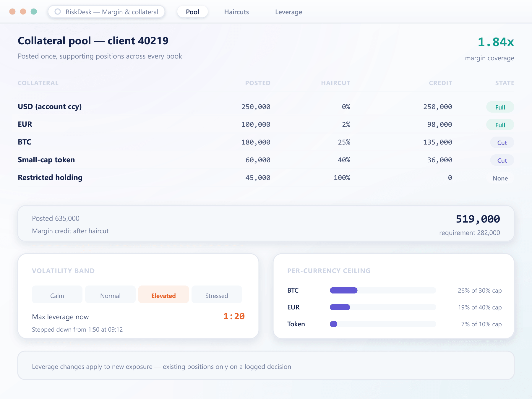Click the 1.84x margin coverage value
The image size is (532, 399).
point(496,42)
